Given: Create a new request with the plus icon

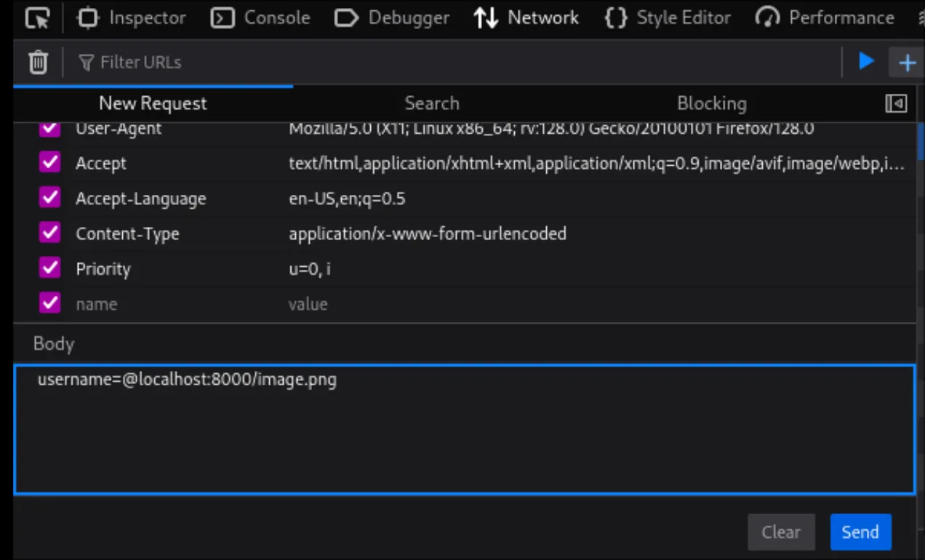Looking at the screenshot, I should coord(907,62).
